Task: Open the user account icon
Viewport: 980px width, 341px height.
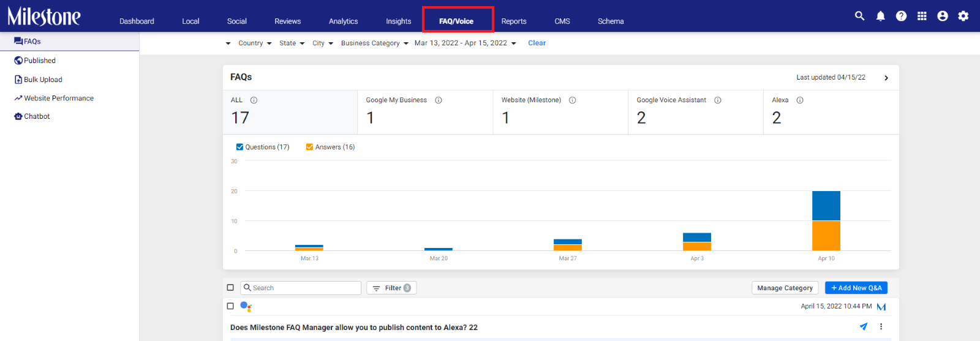Action: pyautogui.click(x=943, y=16)
